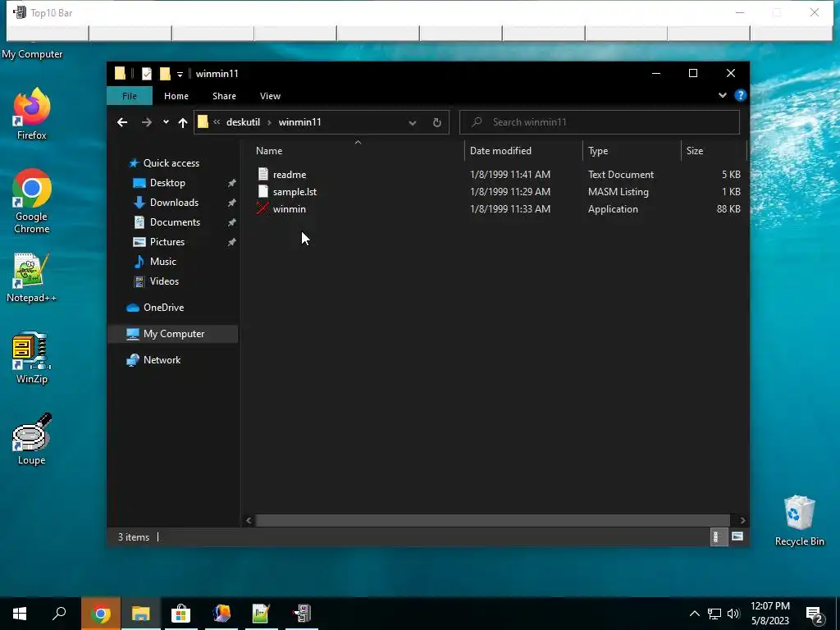The width and height of the screenshot is (840, 630).
Task: Go up one folder level
Action: [183, 123]
